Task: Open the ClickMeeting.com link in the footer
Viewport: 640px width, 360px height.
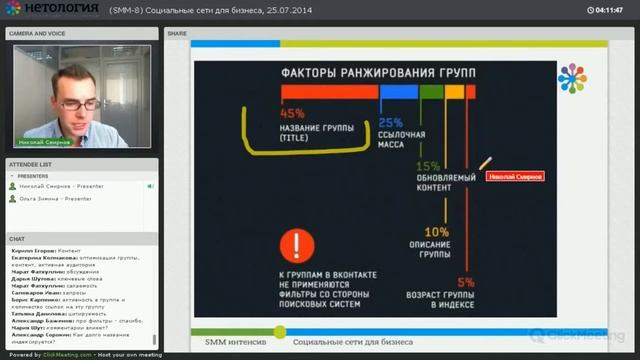Action: click(67, 355)
